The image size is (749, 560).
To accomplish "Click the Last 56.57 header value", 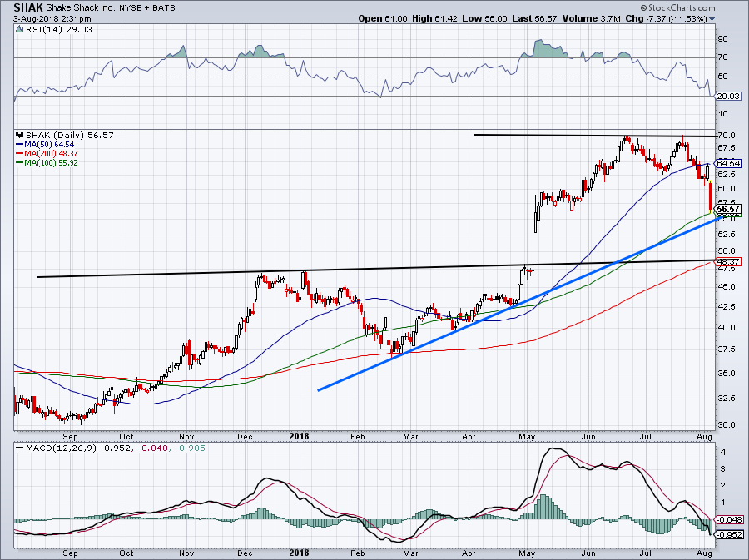I will click(534, 19).
